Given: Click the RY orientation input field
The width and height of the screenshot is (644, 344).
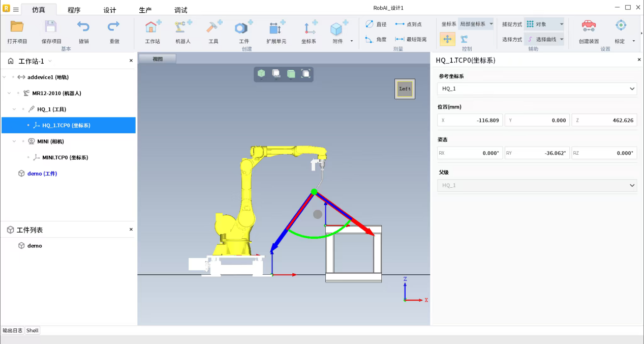Looking at the screenshot, I should tap(537, 153).
